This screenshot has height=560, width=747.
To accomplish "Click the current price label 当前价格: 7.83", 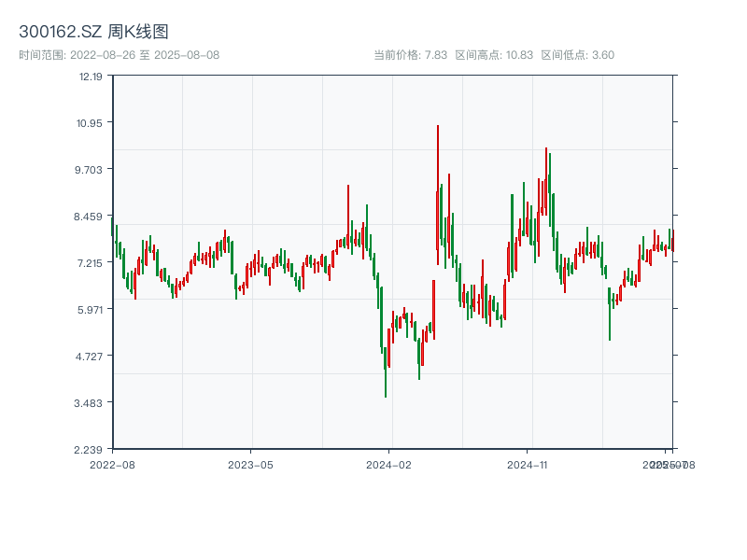I will [410, 55].
